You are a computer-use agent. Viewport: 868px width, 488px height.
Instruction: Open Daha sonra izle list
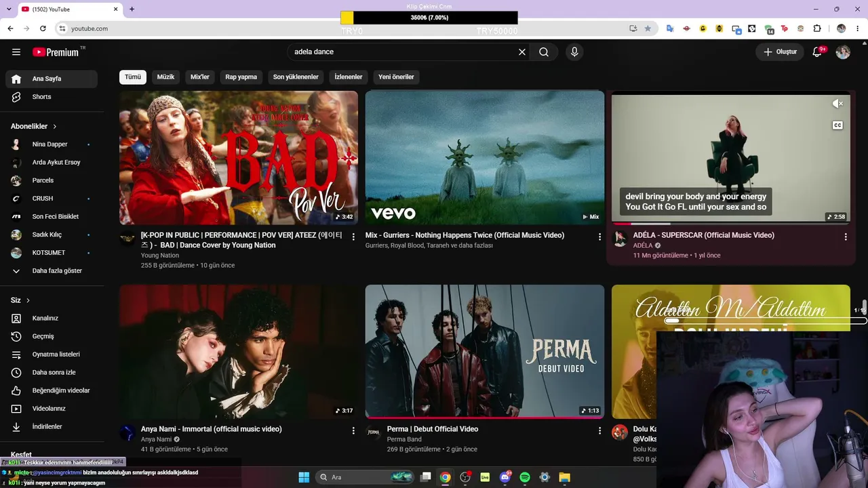coord(52,373)
